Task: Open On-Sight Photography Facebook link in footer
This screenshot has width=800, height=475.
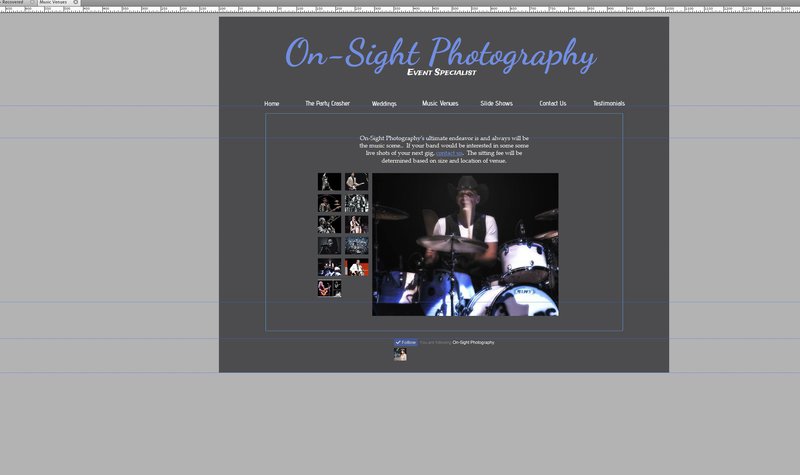Action: pos(473,342)
